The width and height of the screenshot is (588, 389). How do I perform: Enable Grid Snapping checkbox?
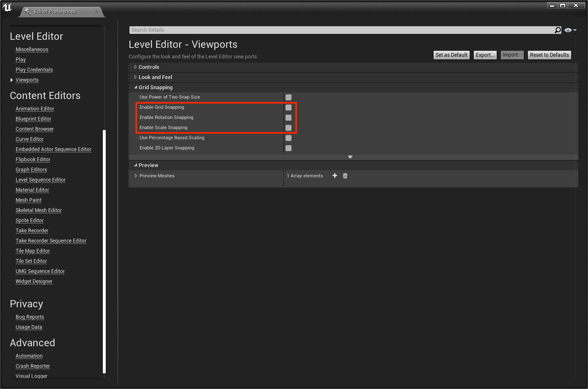tap(289, 108)
